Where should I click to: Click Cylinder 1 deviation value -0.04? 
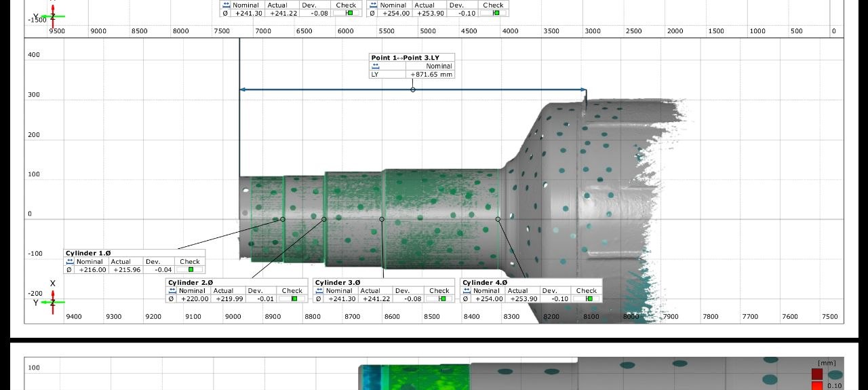point(162,269)
